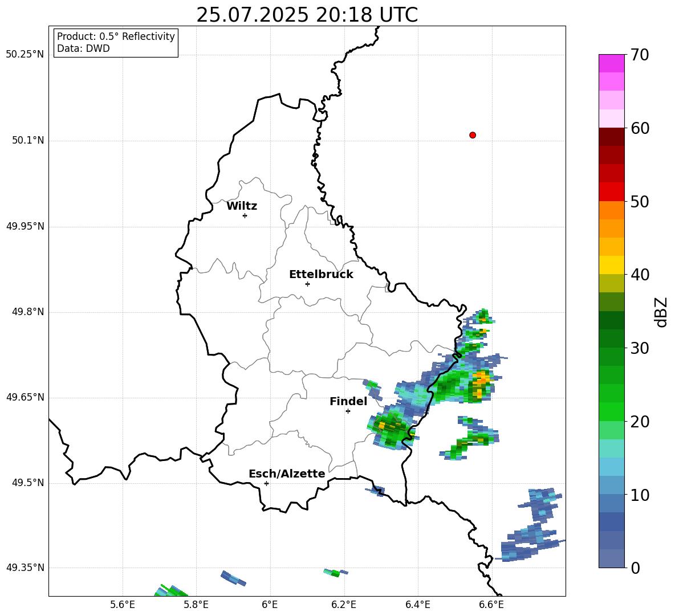Click the 5.6°E longitude label

tap(123, 605)
